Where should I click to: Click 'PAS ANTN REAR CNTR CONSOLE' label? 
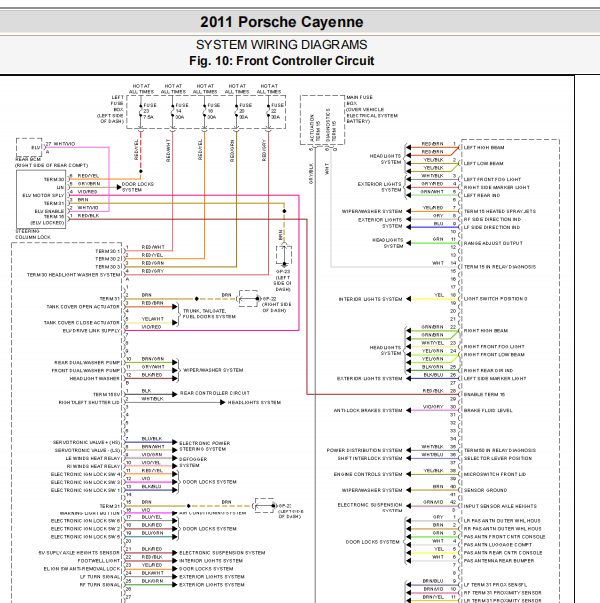(503, 553)
